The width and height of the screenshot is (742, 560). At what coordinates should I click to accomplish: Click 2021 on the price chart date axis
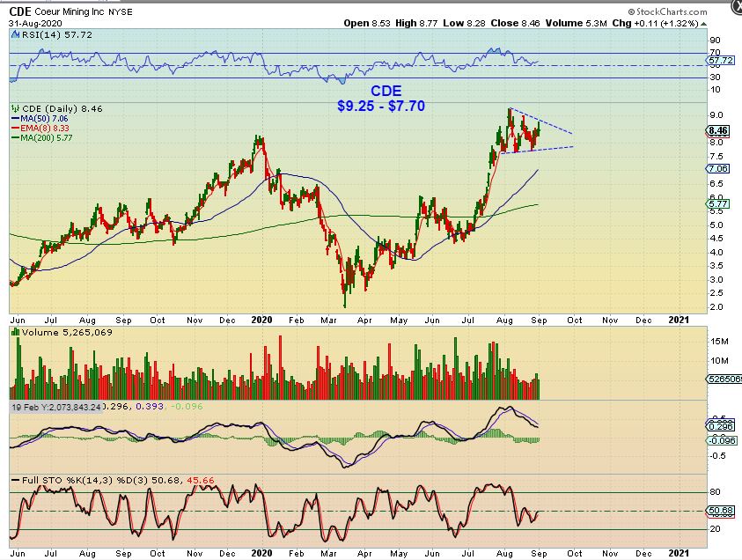(679, 320)
